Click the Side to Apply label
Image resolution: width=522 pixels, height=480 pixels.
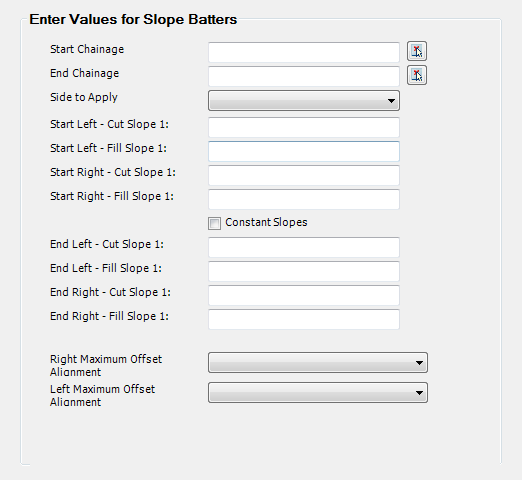(84, 97)
